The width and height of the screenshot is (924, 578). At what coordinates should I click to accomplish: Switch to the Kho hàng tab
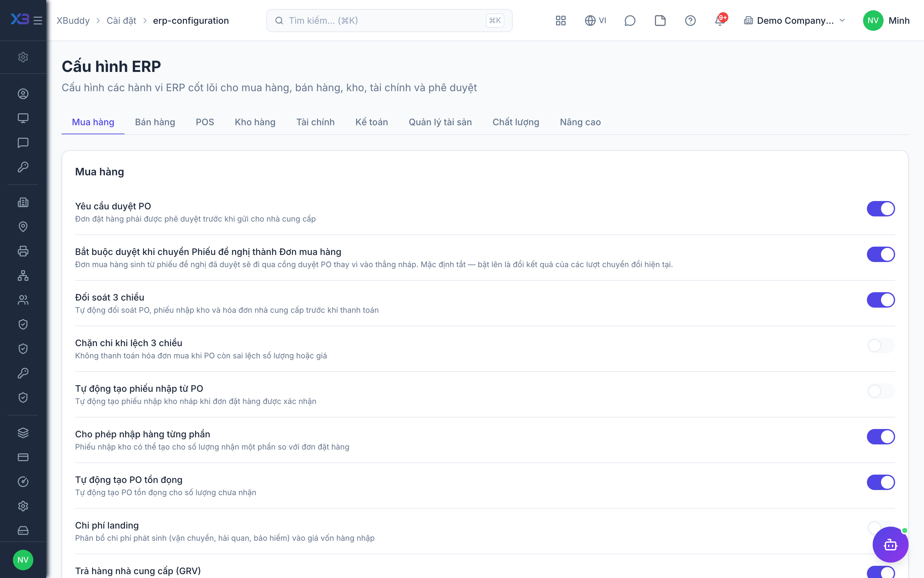[255, 122]
